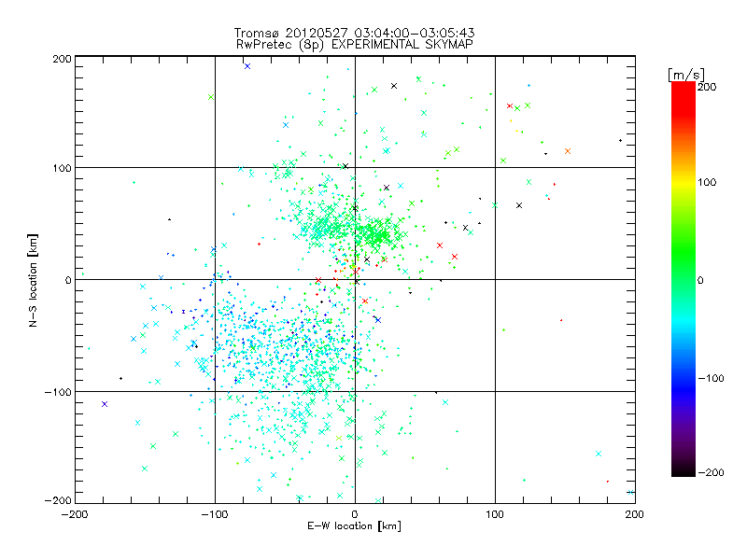Click the subtitle 'RwPretec (8p) EXPERIMENTAL SKYMAP'

pyautogui.click(x=355, y=45)
